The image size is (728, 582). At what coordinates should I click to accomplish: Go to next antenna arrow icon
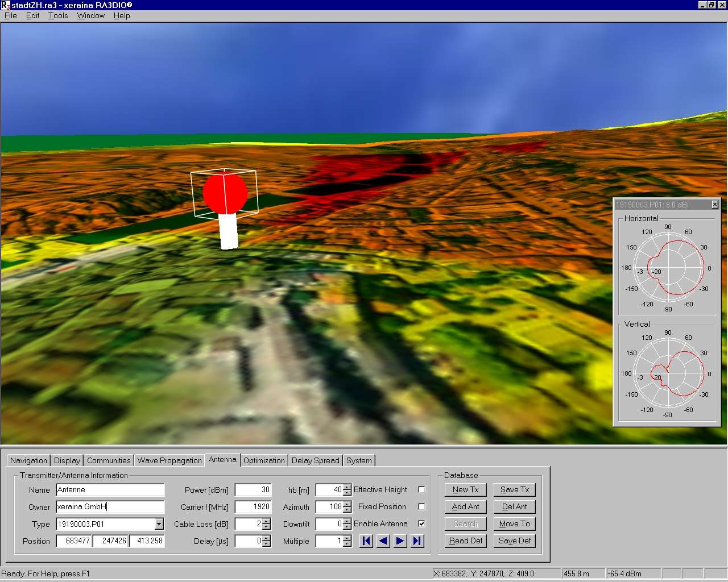[400, 541]
